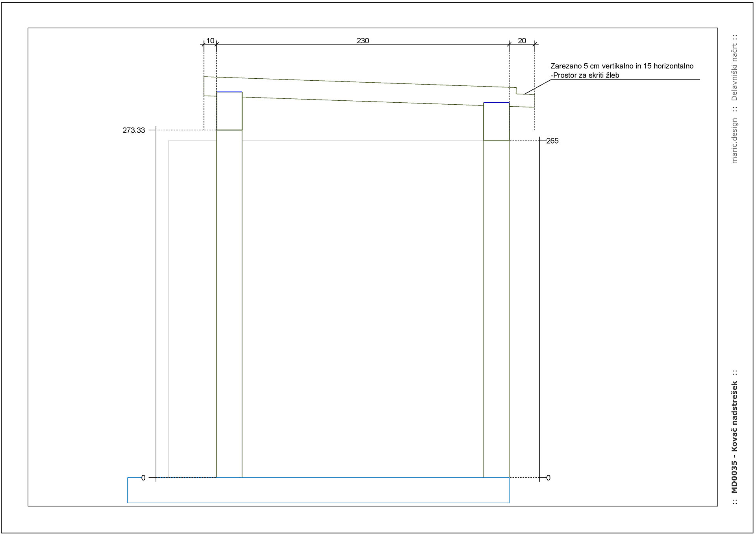The width and height of the screenshot is (756, 534).
Task: Click the 'maric.design' vertical text
Action: pyautogui.click(x=734, y=140)
